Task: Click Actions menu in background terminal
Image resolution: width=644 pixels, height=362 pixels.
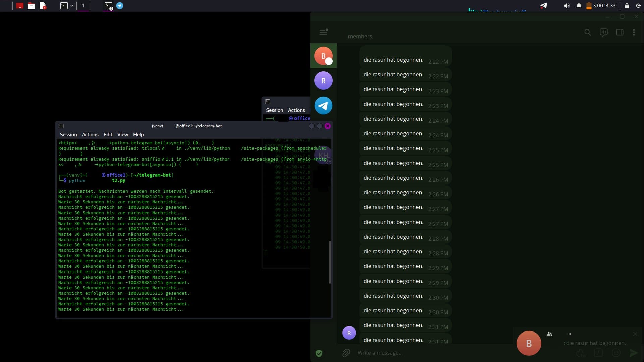Action: pyautogui.click(x=296, y=110)
